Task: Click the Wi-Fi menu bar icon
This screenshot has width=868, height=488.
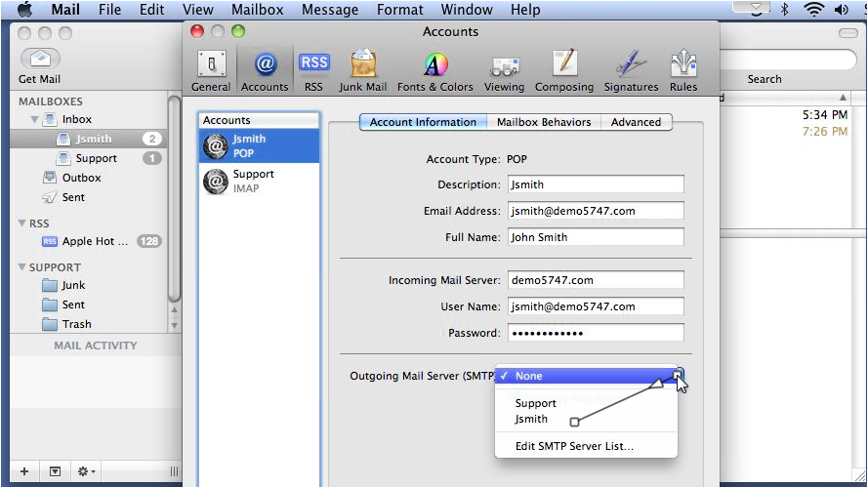Action: point(813,10)
